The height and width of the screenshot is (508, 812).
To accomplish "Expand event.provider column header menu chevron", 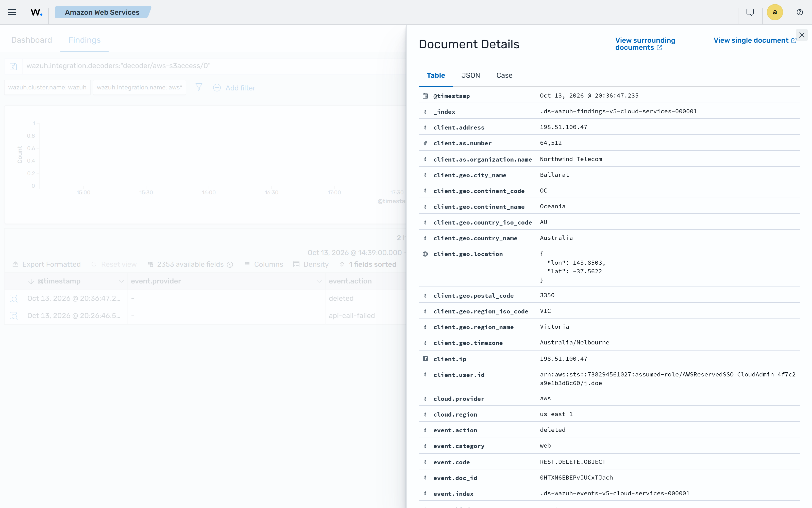I will tap(319, 281).
